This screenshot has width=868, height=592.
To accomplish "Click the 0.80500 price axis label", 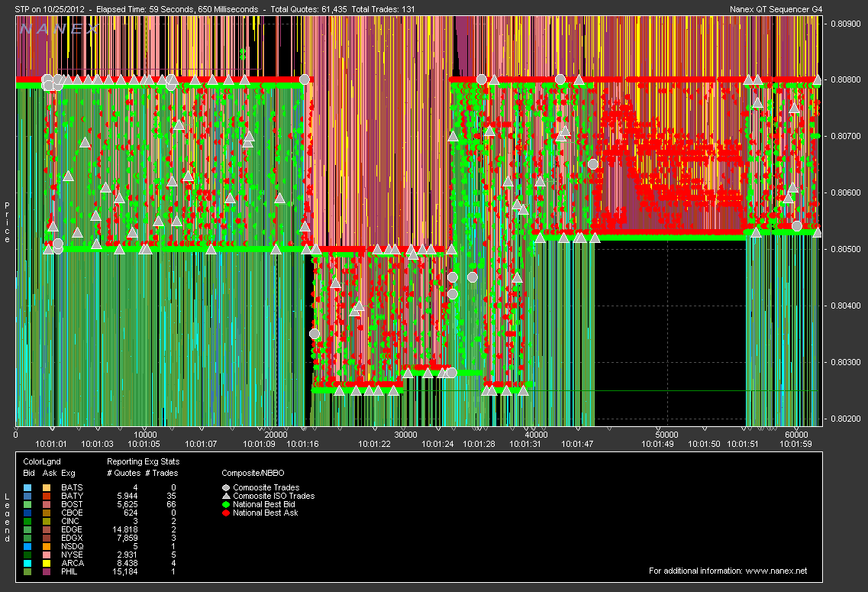I will point(846,249).
